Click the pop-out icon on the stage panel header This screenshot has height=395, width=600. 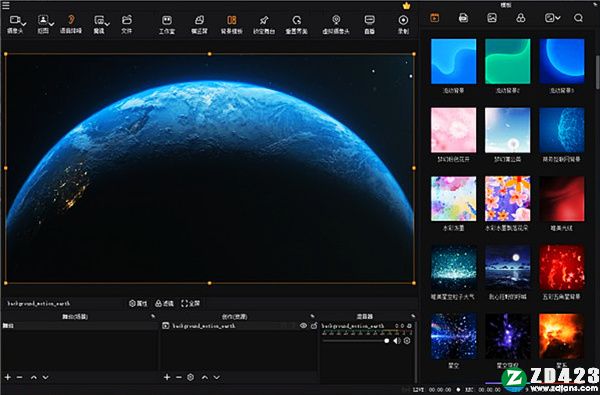[x=153, y=316]
